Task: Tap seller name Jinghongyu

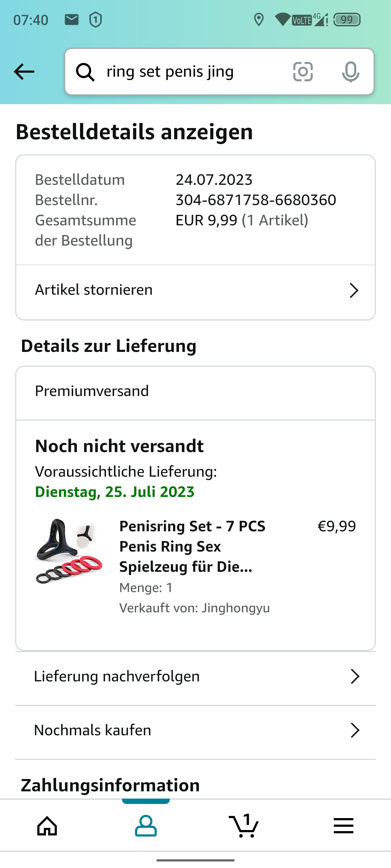Action: coord(235,608)
